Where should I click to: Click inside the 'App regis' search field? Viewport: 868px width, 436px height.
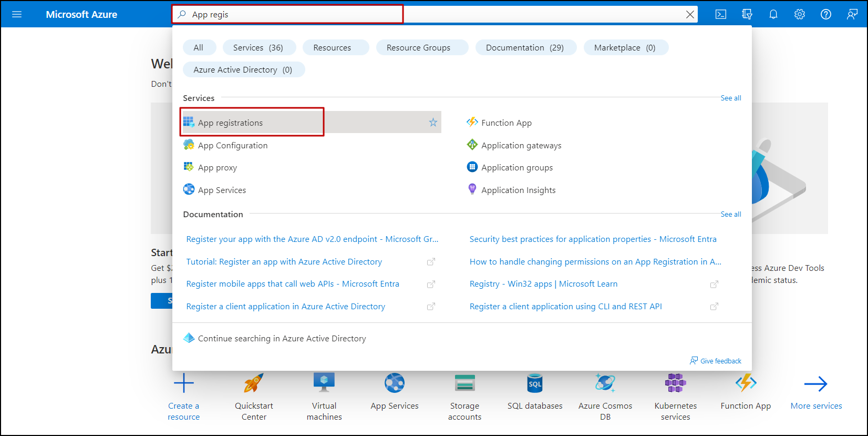436,14
